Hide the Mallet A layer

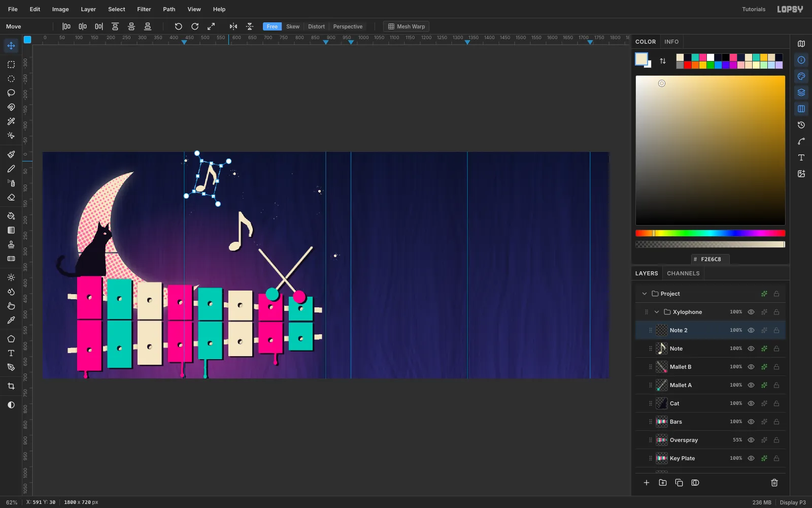(x=751, y=385)
